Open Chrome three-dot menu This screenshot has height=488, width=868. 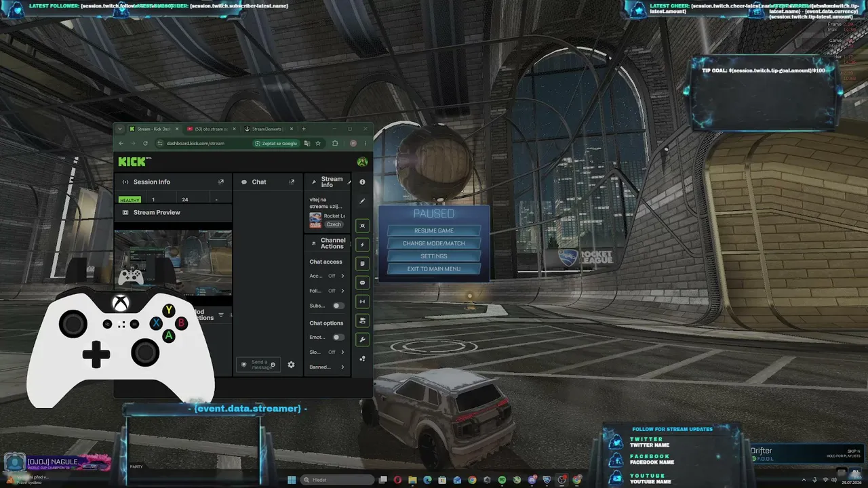[x=366, y=143]
